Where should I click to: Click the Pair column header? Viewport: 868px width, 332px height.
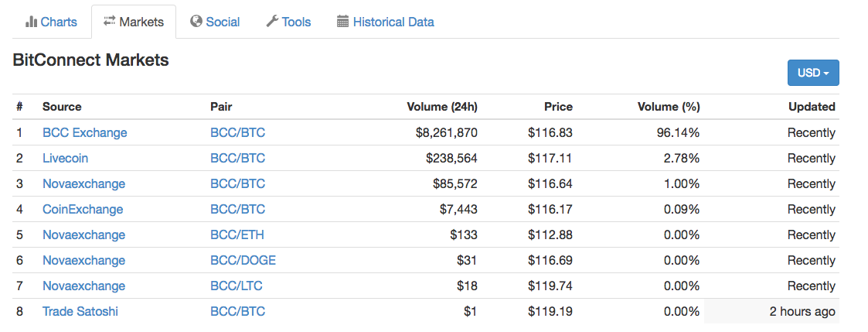click(221, 107)
